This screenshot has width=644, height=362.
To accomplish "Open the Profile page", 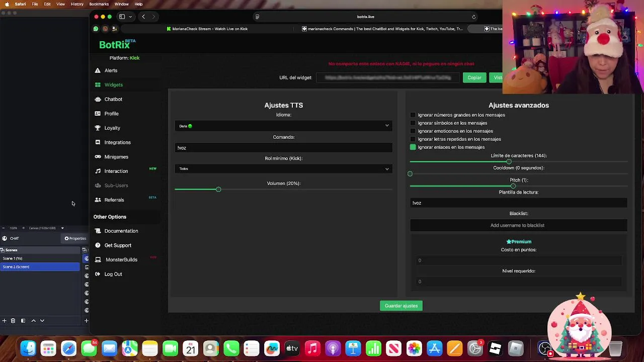I will coord(111,114).
